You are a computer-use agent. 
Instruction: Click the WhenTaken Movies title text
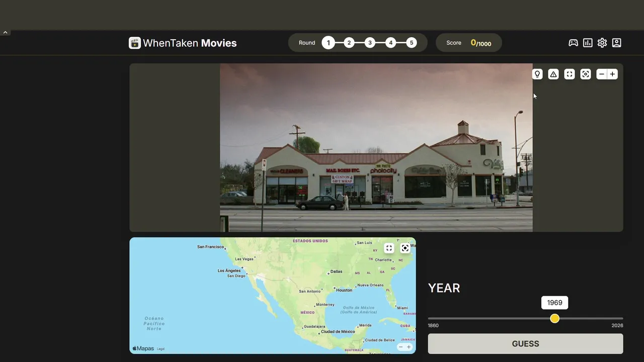pyautogui.click(x=190, y=43)
